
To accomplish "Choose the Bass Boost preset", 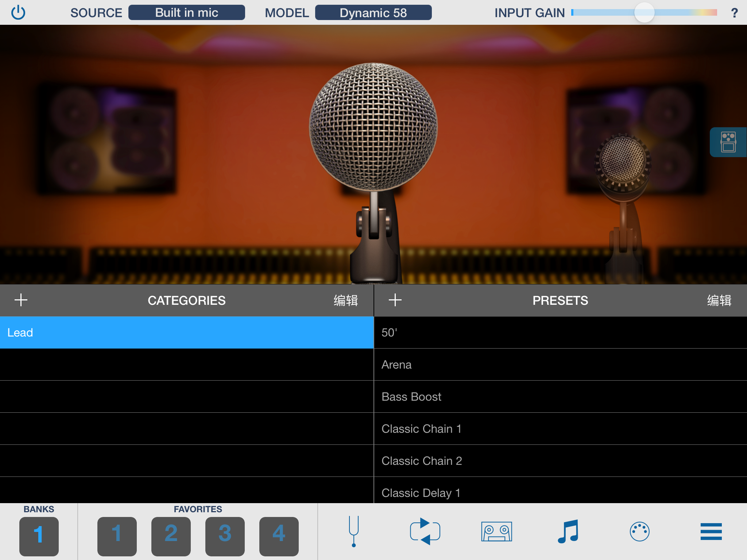I will 560,397.
